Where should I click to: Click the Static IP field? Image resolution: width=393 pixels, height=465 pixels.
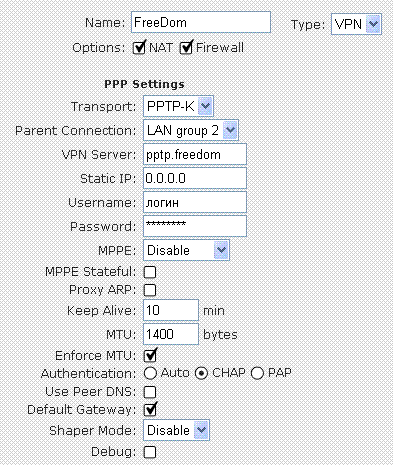[x=195, y=178]
